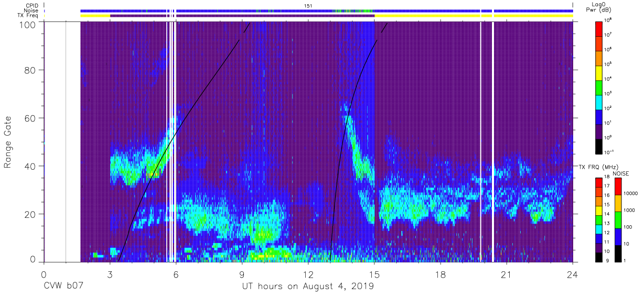
Task: Select cyan segment of Lag0 Pwr colorbar
Action: click(599, 101)
